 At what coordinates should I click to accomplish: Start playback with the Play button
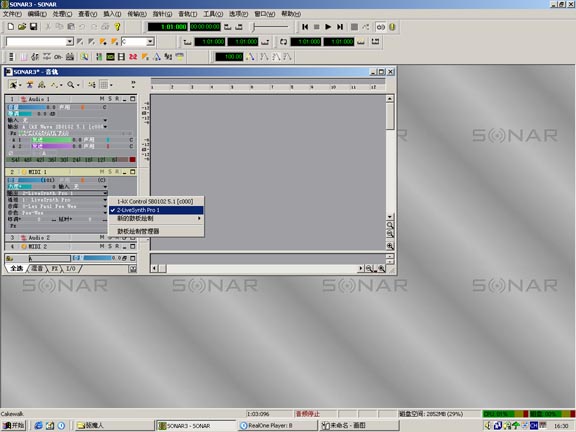click(328, 27)
